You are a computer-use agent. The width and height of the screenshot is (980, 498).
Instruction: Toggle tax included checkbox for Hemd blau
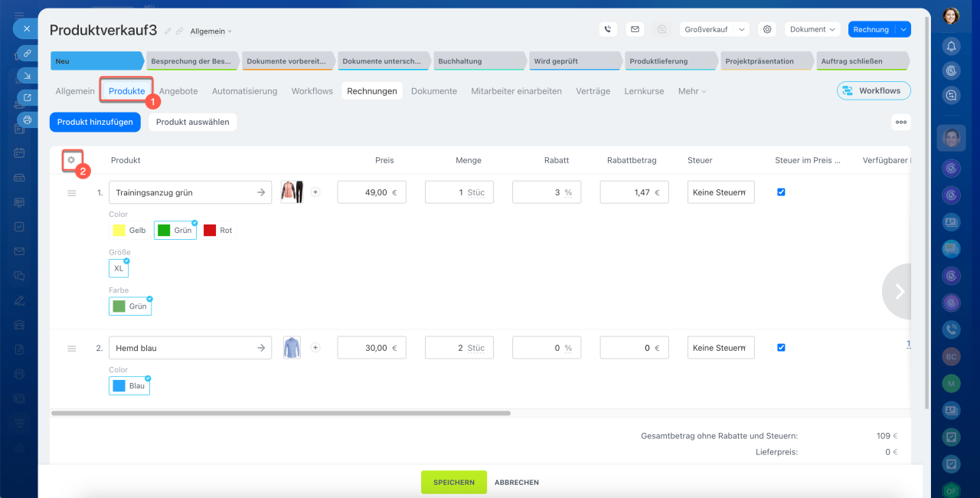(x=781, y=347)
